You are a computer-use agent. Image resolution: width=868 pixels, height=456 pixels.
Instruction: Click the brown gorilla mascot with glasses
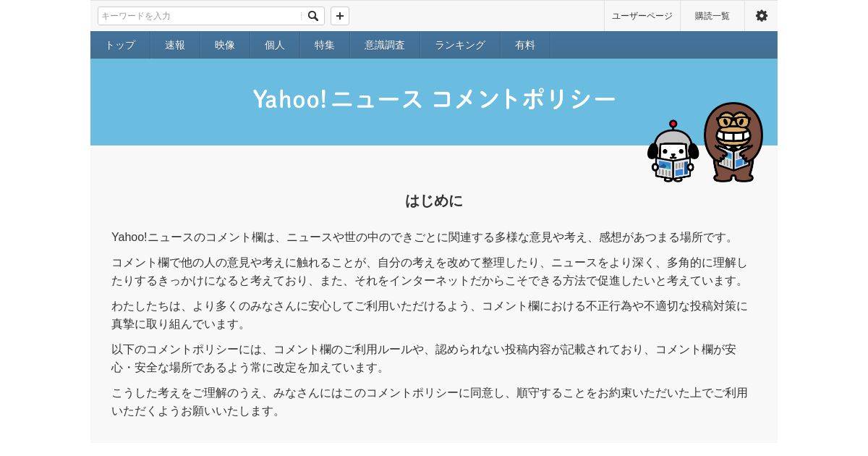tap(733, 142)
